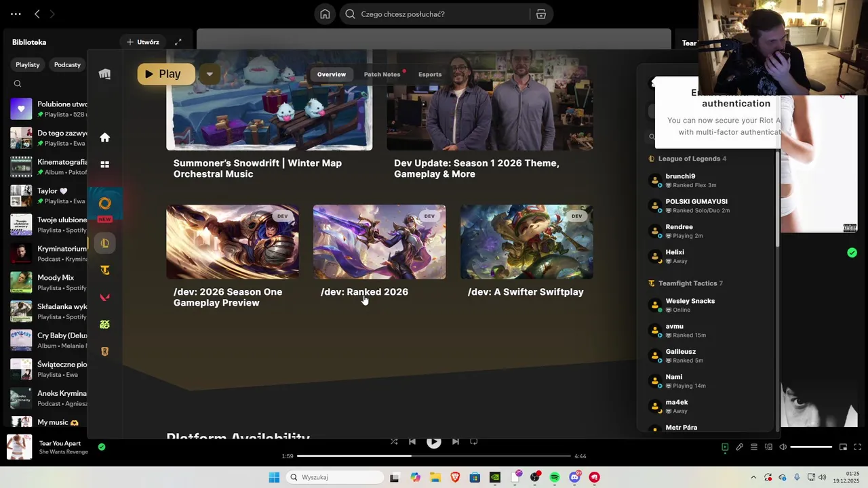Go to Riot Client home icon
Viewport: 868px width, 488px height.
click(104, 138)
